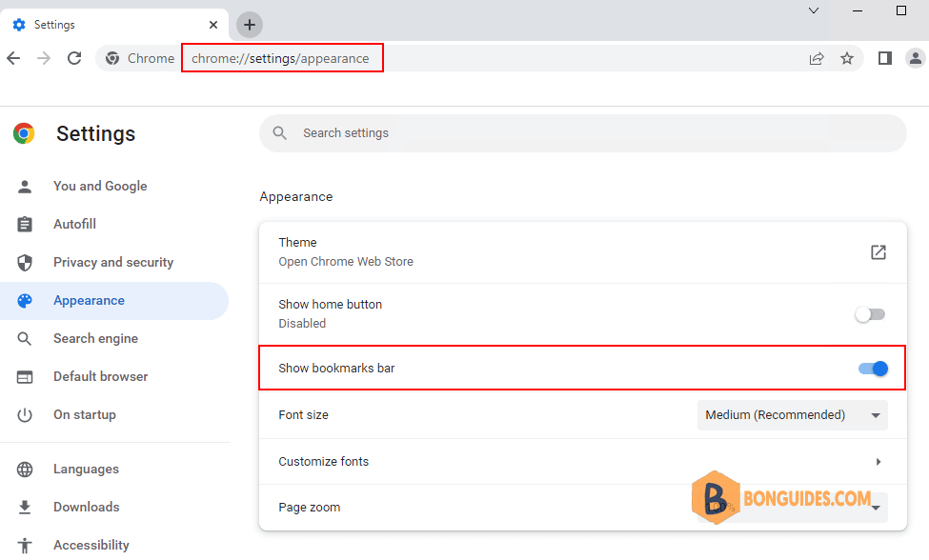Open the side panel icon
Viewport: 929px width, 560px height.
[x=884, y=58]
